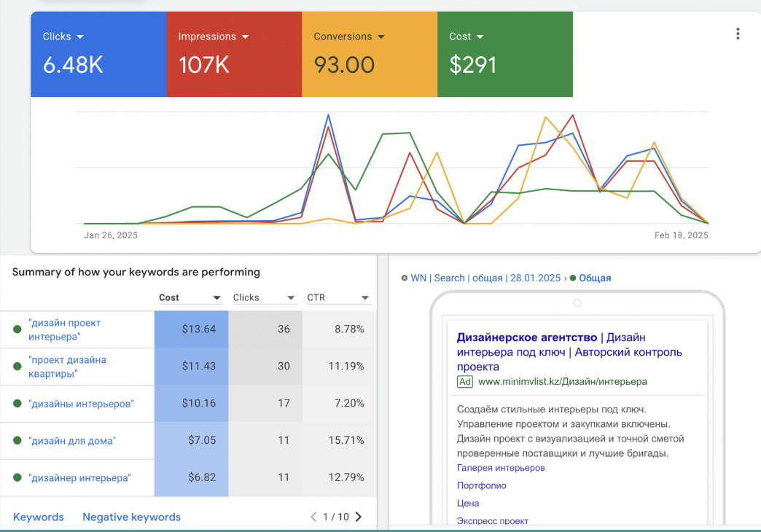Open the Общая ad group link

pos(595,278)
